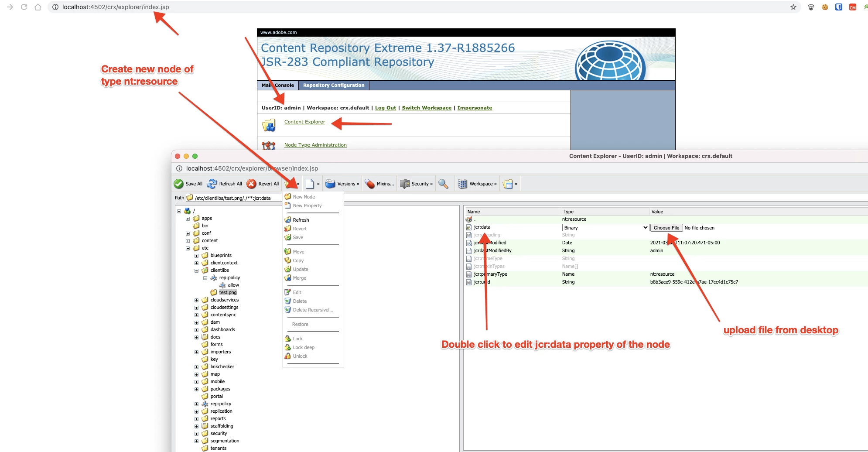Screen dimensions: 868x452
Task: Click the Refresh All toolbar icon
Action: click(212, 184)
